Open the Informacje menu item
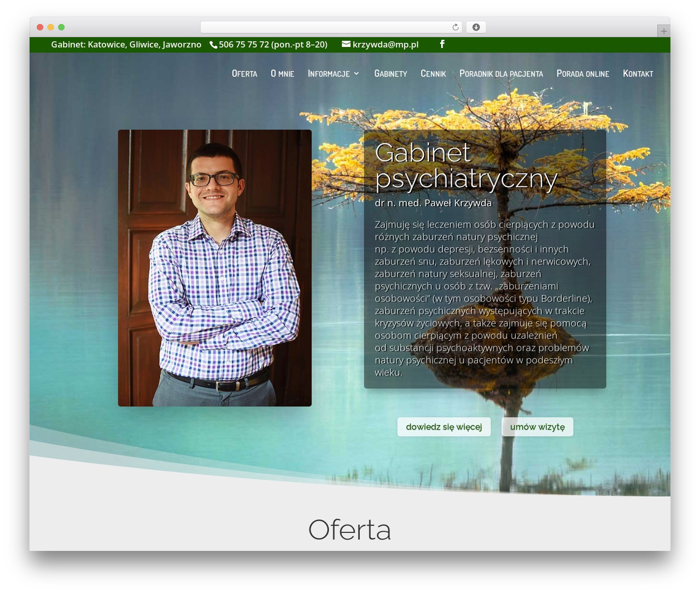 [329, 73]
